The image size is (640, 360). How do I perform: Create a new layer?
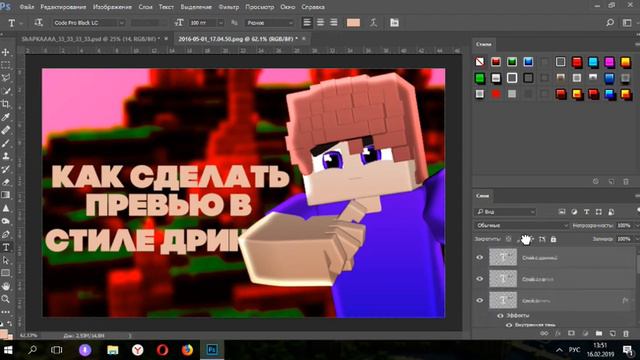[x=613, y=333]
